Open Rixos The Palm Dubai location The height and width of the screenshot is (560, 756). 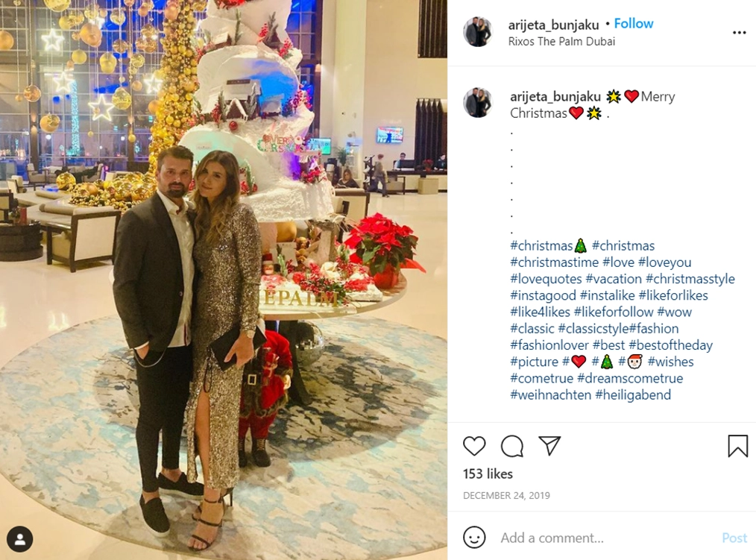[561, 42]
